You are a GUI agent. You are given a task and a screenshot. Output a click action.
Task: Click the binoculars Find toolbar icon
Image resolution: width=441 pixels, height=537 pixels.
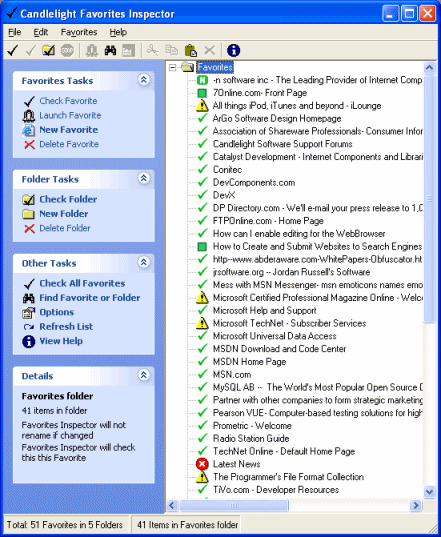110,51
